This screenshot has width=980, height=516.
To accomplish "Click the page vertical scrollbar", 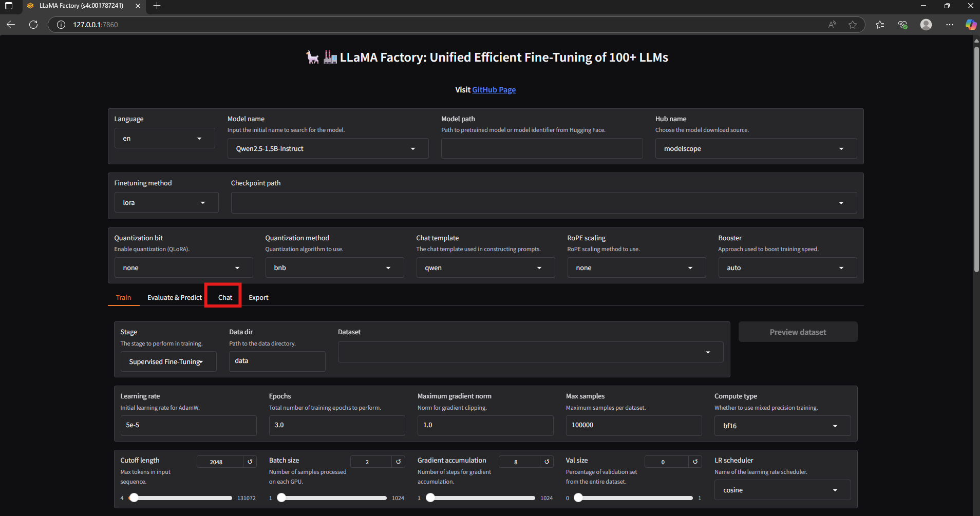I will click(x=976, y=159).
